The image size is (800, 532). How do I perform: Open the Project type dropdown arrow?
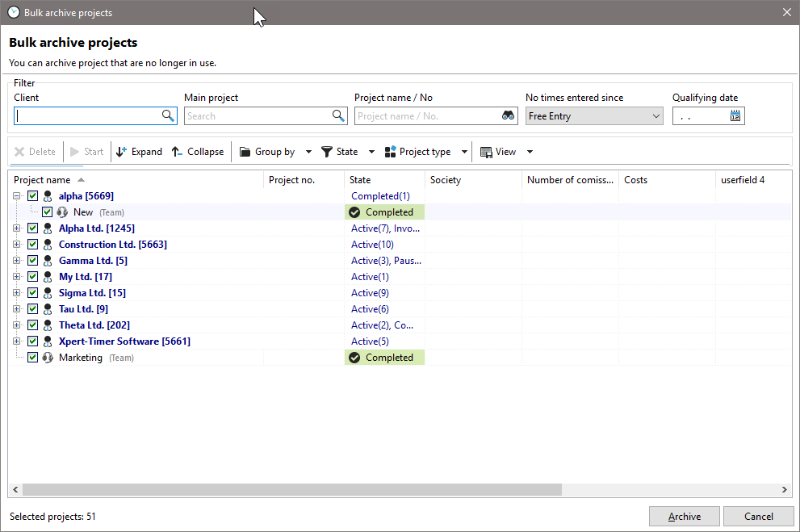tap(464, 152)
